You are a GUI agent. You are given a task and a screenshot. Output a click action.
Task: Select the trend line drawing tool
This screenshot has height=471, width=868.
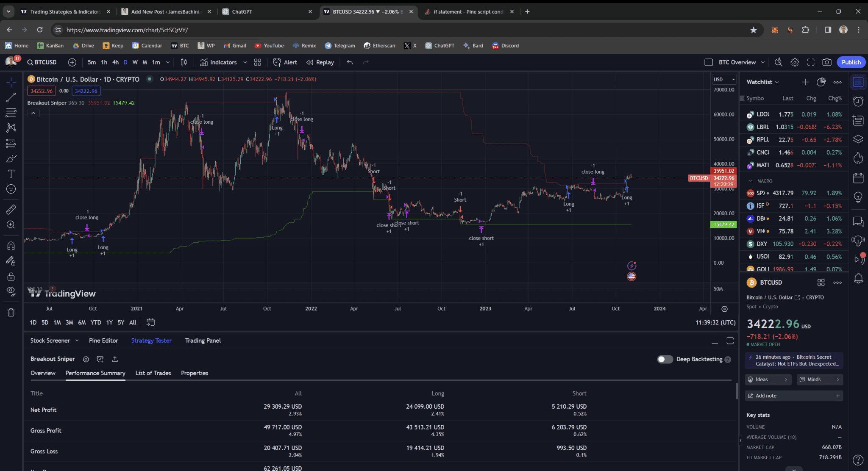pyautogui.click(x=11, y=98)
